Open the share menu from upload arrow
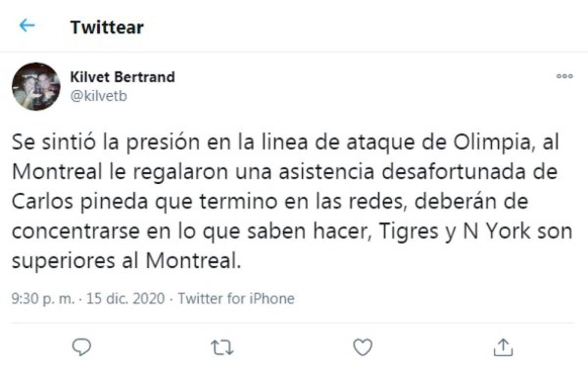 tap(504, 346)
